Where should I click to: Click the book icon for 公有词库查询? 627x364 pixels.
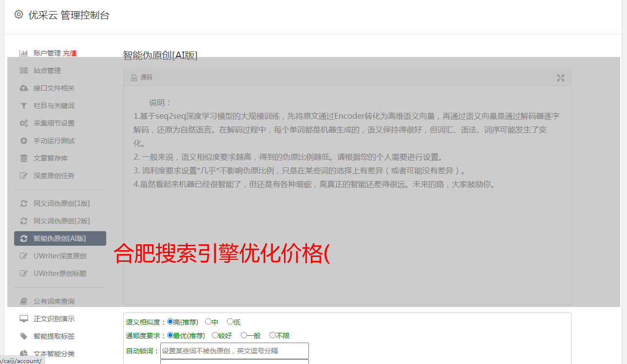(23, 301)
